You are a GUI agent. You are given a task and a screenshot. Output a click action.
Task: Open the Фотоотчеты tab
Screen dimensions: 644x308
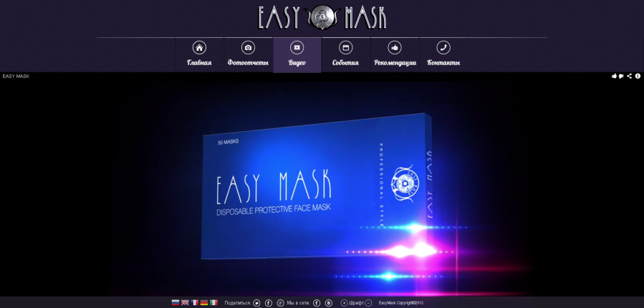pyautogui.click(x=248, y=55)
